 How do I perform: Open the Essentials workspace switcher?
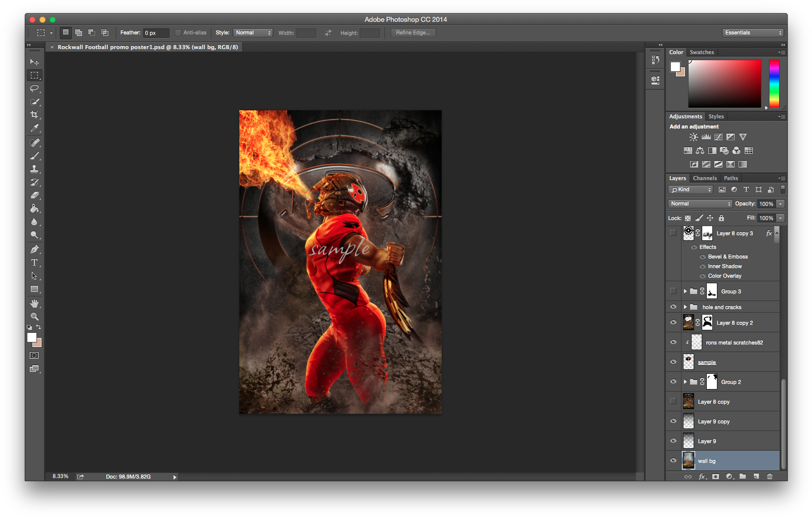[752, 32]
